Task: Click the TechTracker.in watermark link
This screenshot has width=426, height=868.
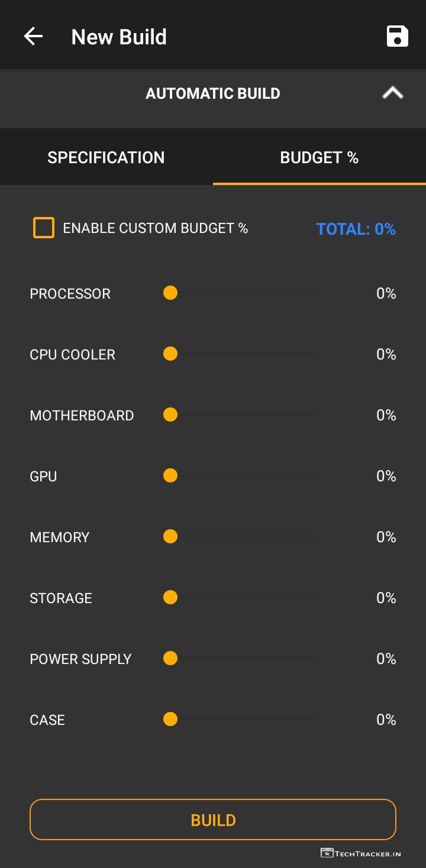Action: 361,853
